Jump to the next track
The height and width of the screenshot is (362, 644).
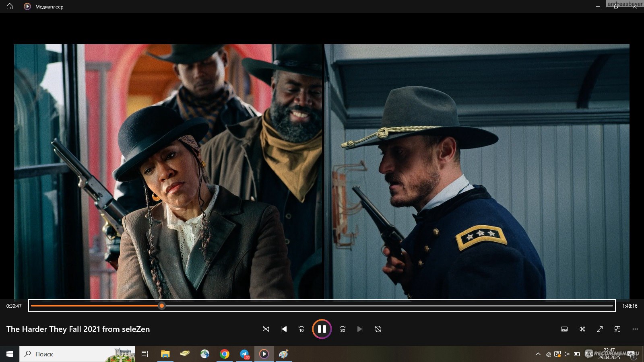(360, 329)
